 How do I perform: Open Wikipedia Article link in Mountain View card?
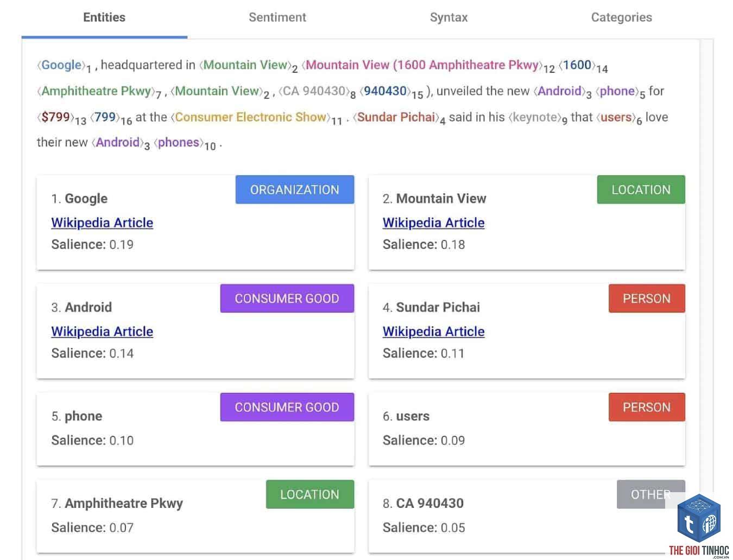(433, 222)
